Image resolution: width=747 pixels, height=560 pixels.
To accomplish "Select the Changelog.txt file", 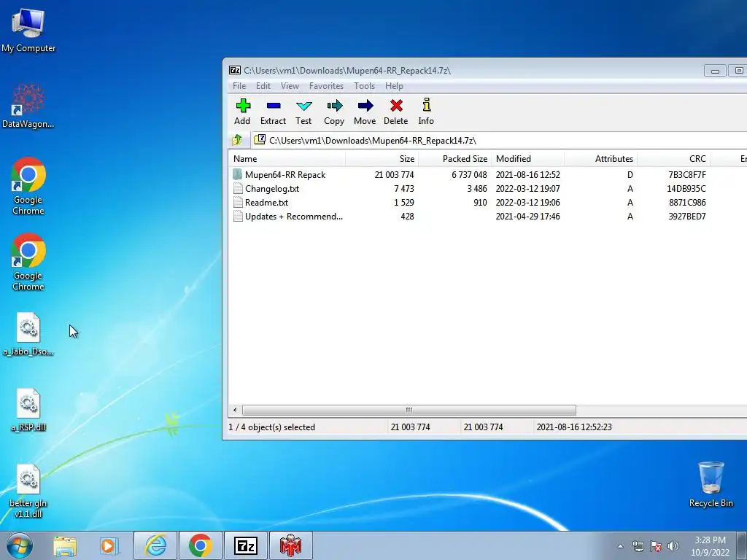I will pyautogui.click(x=272, y=189).
